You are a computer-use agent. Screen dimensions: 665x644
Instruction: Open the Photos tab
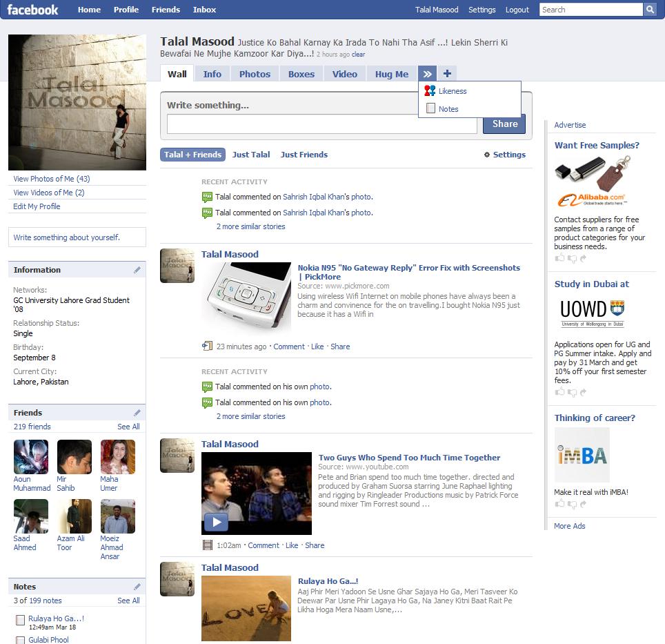[x=255, y=75]
